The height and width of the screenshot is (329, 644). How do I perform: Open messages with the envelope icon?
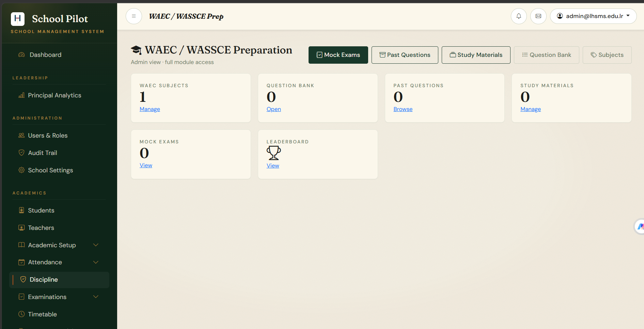(x=538, y=16)
